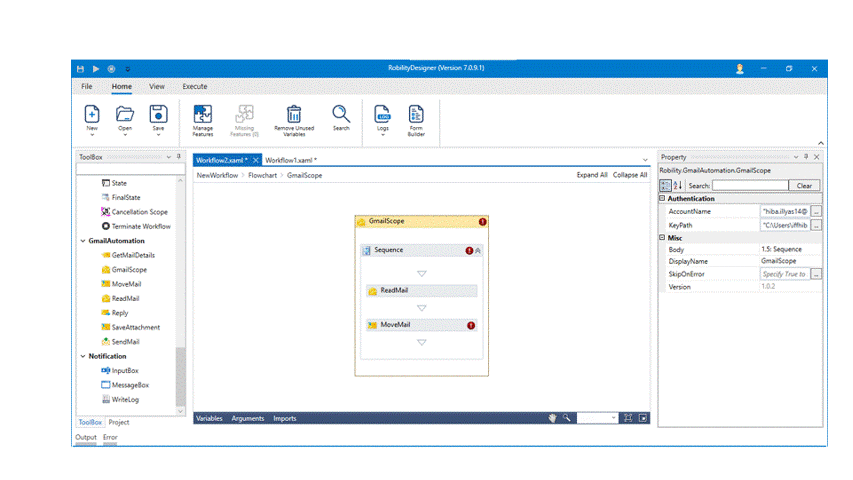Click Expand All in designer

(x=592, y=175)
